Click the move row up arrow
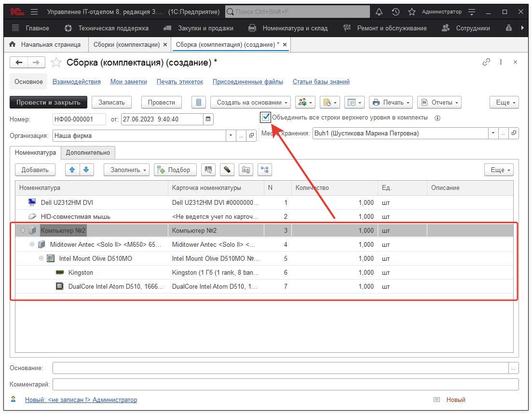The image size is (532, 414). pyautogui.click(x=72, y=170)
